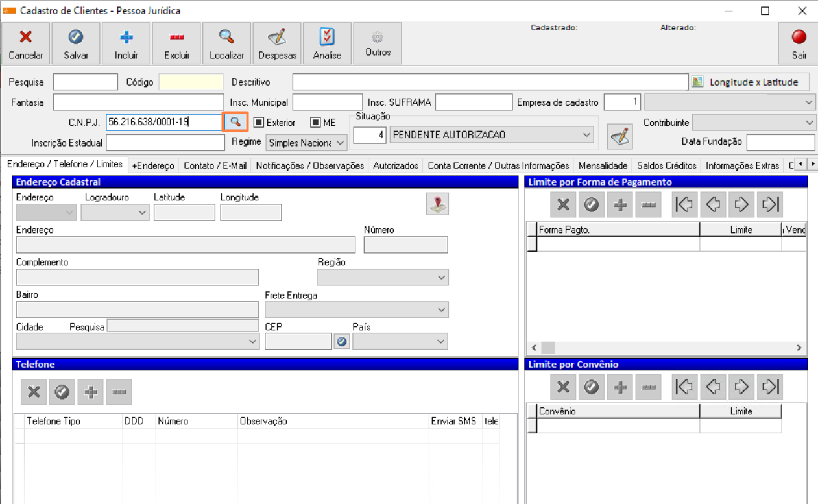Go to previous record in Forma de Pagamento
This screenshot has width=818, height=504.
(x=713, y=205)
